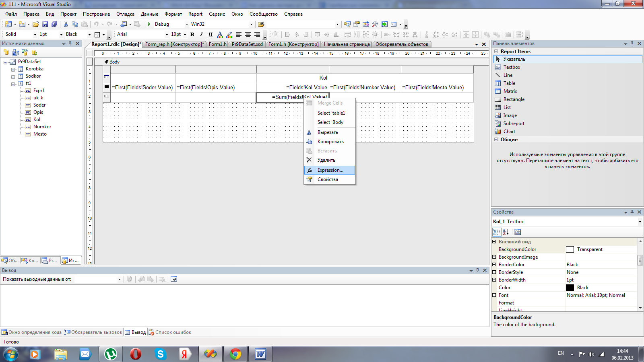Click the Object Browser toolbar icon
The width and height of the screenshot is (644, 362).
(x=365, y=24)
